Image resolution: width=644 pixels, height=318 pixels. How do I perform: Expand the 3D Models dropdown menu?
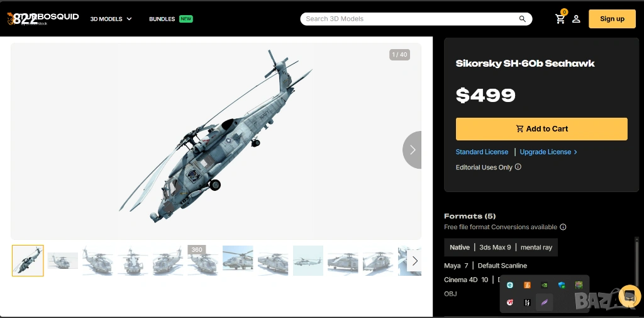pyautogui.click(x=111, y=19)
